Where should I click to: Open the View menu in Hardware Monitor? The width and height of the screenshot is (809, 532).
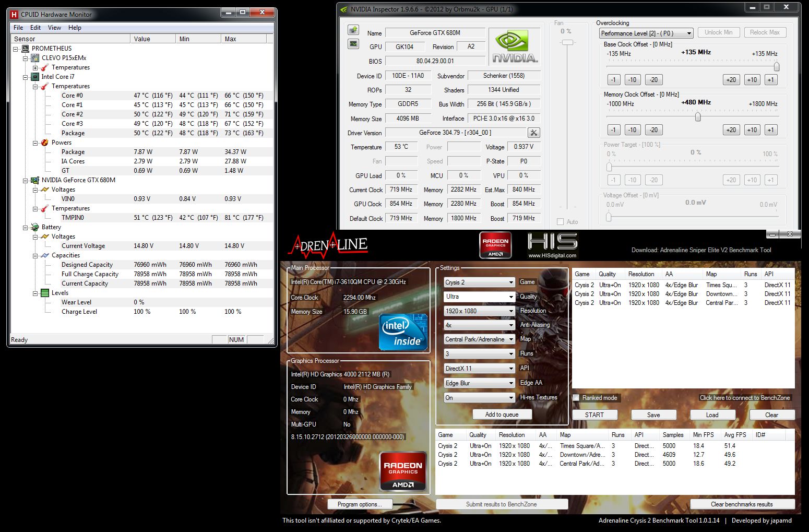coord(54,28)
